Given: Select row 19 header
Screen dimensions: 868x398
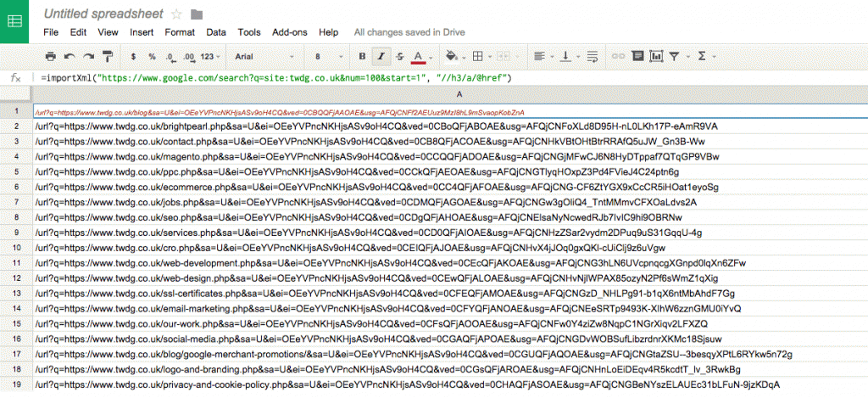Looking at the screenshot, I should tap(16, 384).
